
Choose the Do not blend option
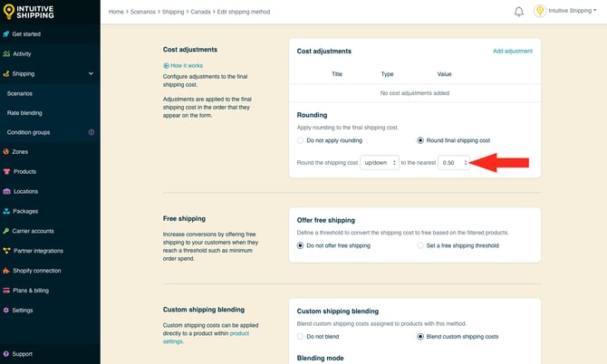pyautogui.click(x=301, y=336)
